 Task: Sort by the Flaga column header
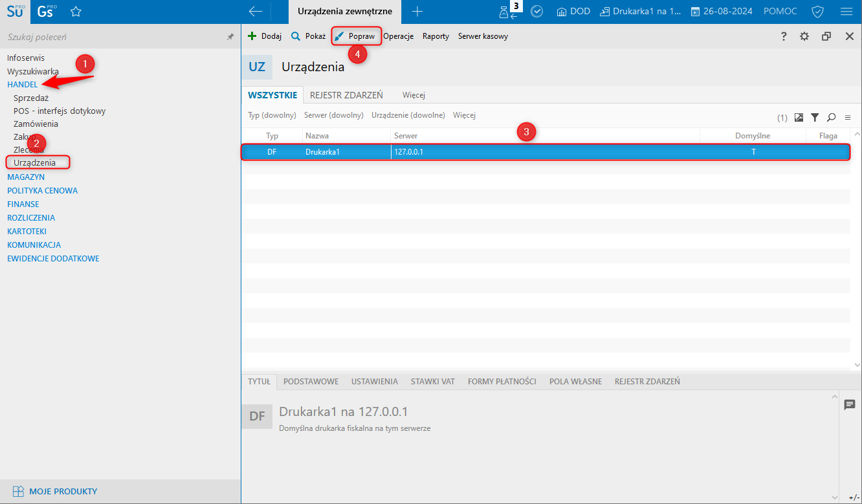(828, 136)
